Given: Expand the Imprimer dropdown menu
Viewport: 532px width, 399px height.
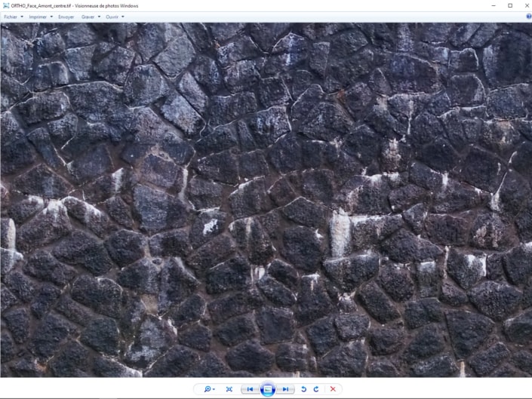Looking at the screenshot, I should point(41,17).
